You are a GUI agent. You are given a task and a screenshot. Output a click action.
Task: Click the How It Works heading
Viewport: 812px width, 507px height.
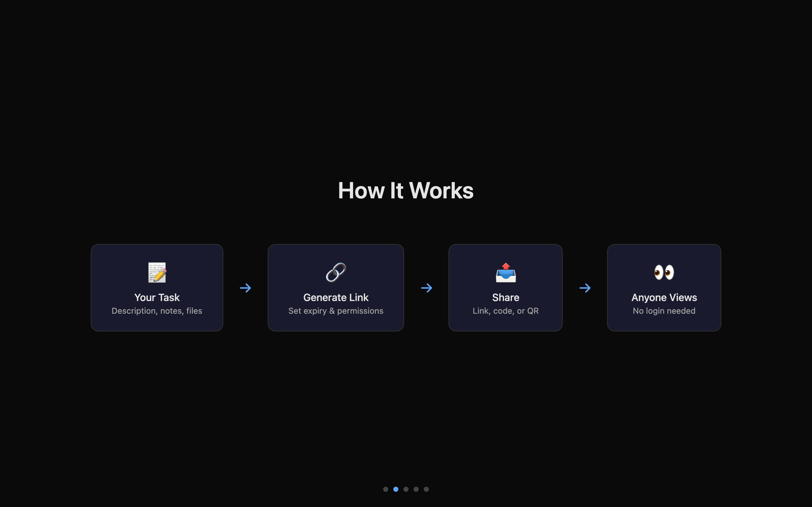coord(406,190)
